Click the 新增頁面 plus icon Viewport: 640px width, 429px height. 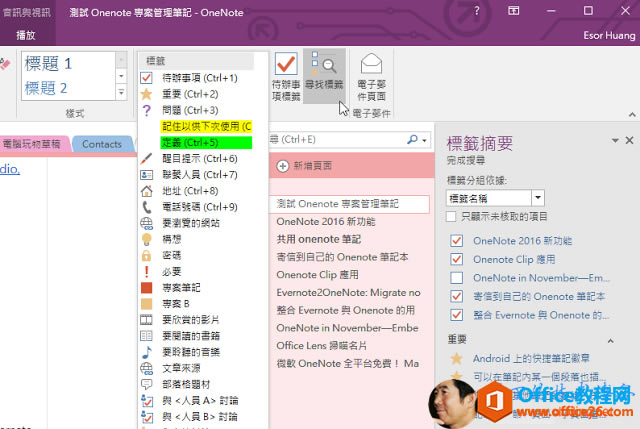(283, 166)
